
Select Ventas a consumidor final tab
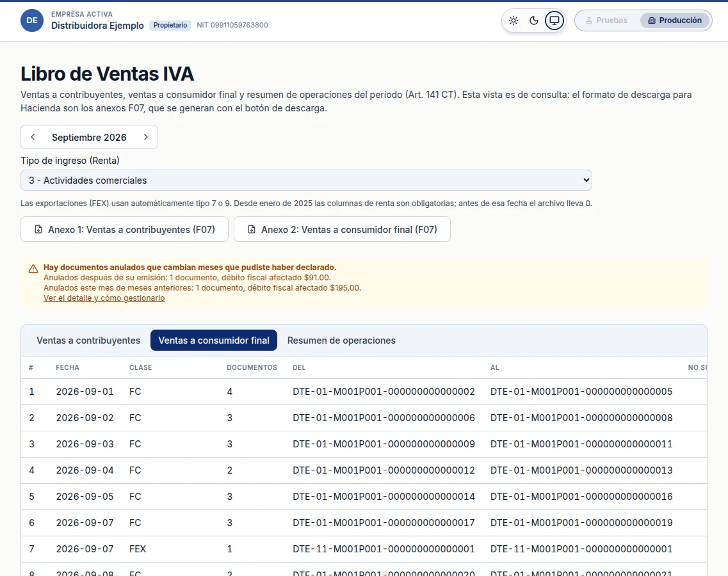point(214,340)
